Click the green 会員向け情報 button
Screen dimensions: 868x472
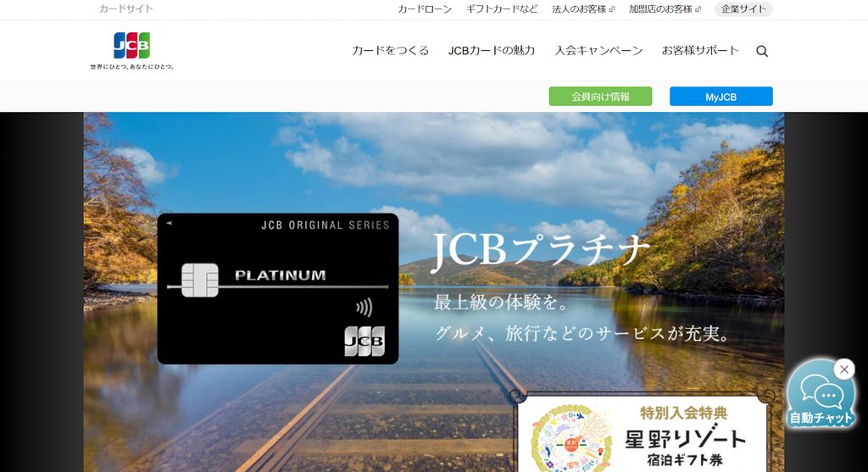(x=601, y=97)
